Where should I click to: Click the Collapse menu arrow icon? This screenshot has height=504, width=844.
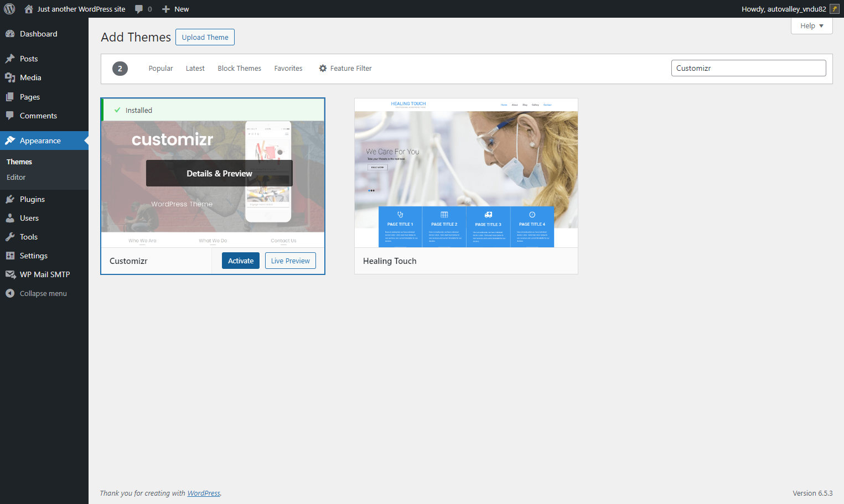pyautogui.click(x=10, y=293)
